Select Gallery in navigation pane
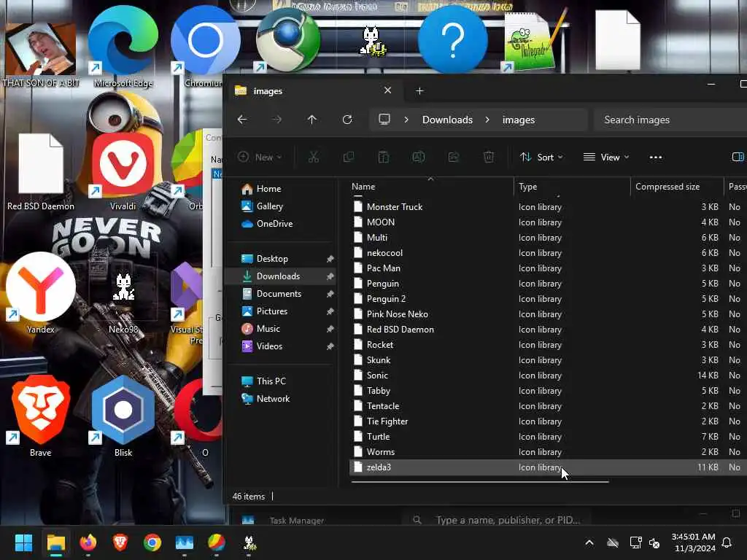 pyautogui.click(x=281, y=206)
